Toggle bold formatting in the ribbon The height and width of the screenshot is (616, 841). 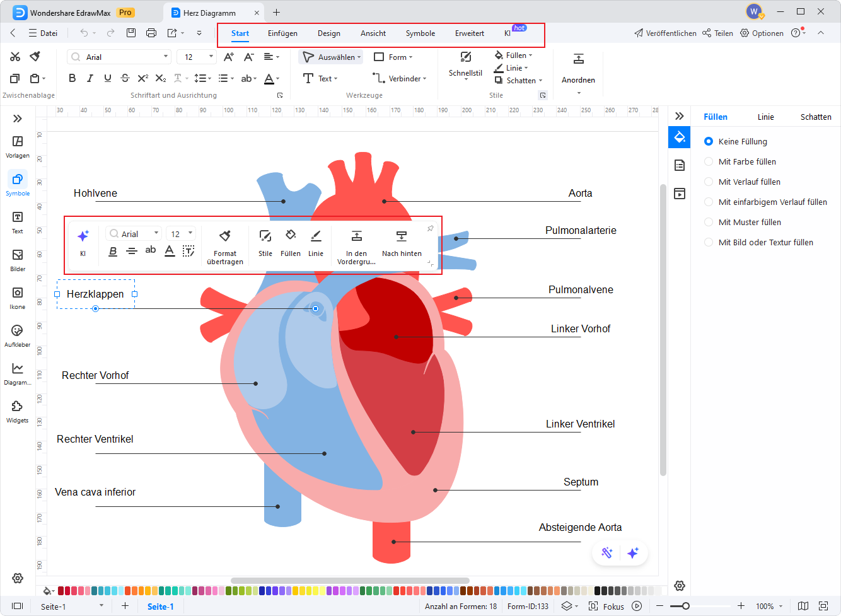coord(72,78)
